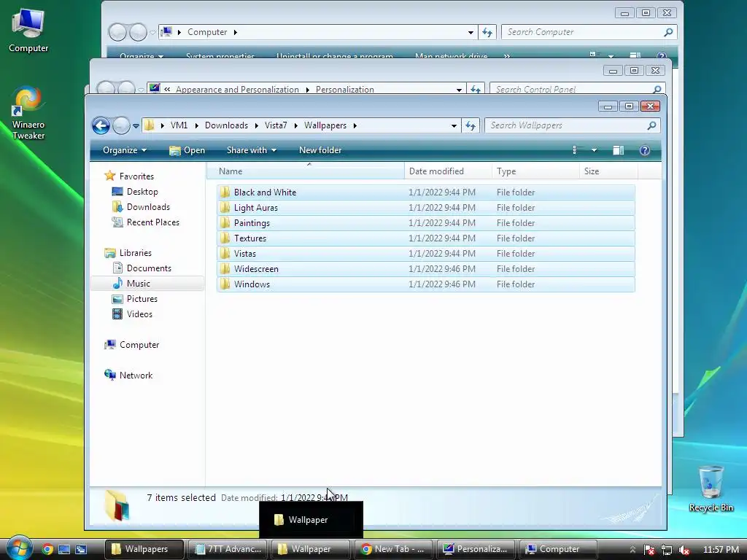This screenshot has width=747, height=560.
Task: Click the muted volume tray icon
Action: 684,550
